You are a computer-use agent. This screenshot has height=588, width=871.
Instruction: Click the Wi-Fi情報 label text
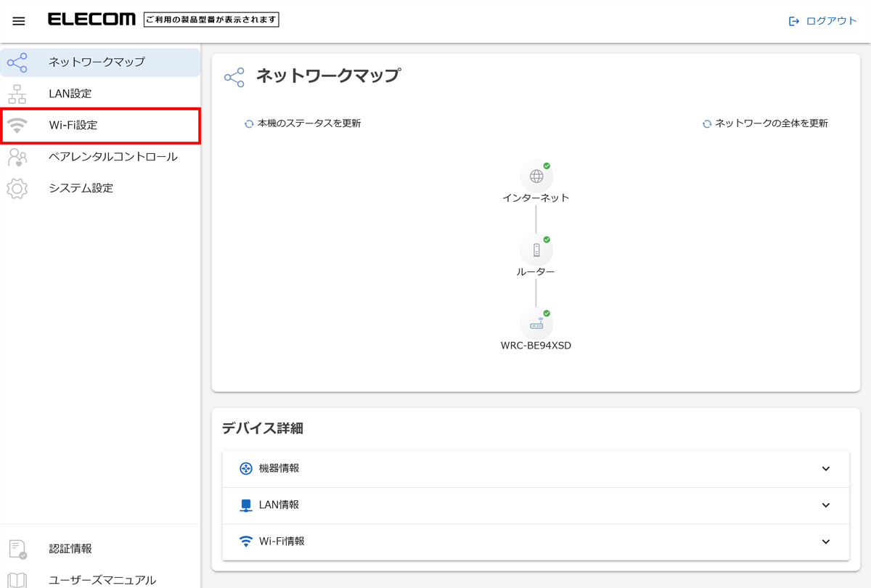(282, 541)
